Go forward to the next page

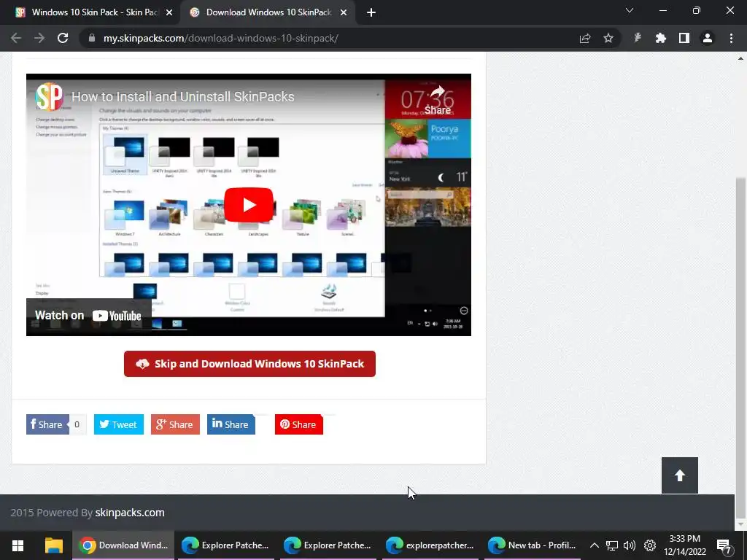point(39,38)
